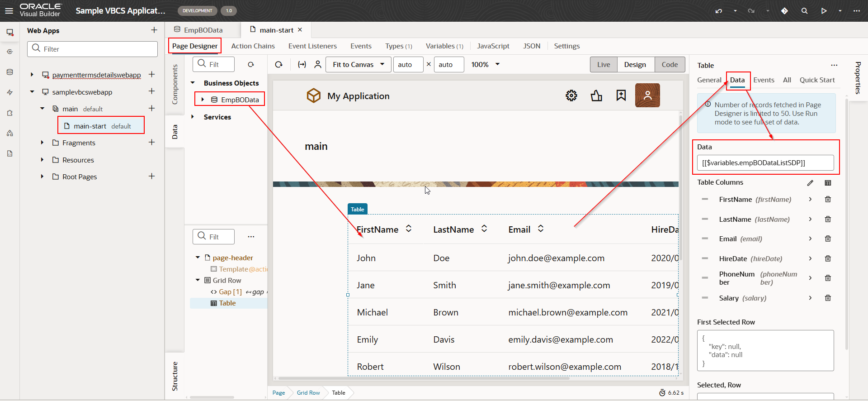Viewport: 868px width, 401px height.
Task: Open the Git diamond icon menu
Action: [784, 11]
